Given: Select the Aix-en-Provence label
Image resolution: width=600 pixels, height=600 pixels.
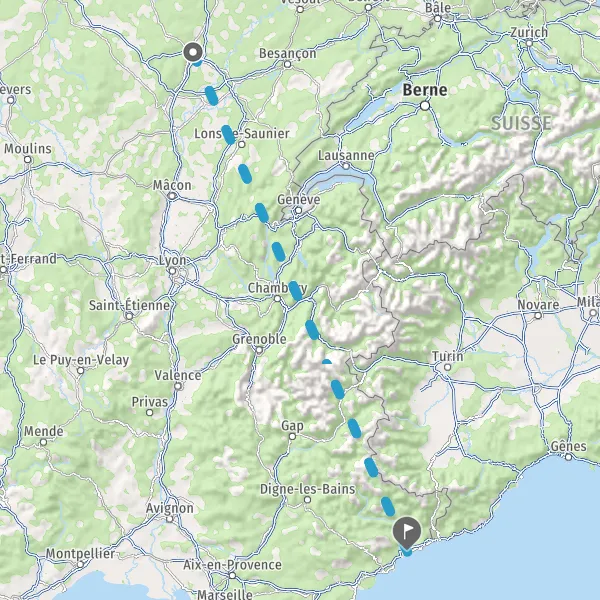Looking at the screenshot, I should pyautogui.click(x=232, y=564).
